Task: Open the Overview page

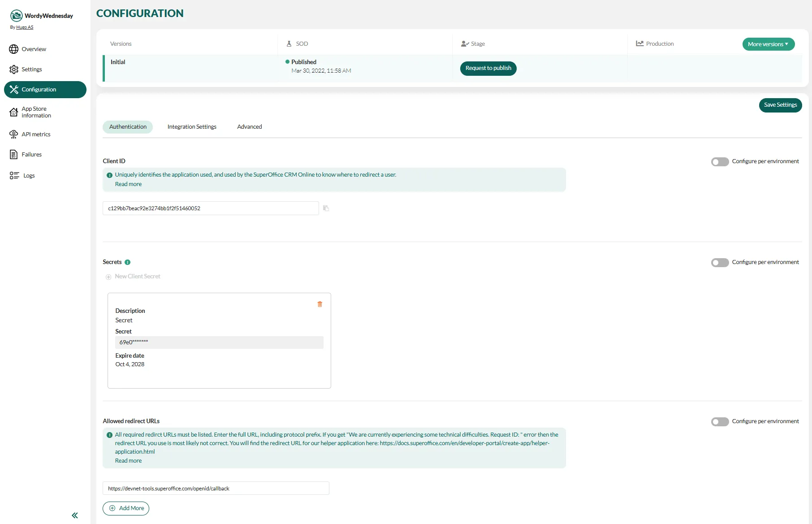Action: pyautogui.click(x=34, y=49)
